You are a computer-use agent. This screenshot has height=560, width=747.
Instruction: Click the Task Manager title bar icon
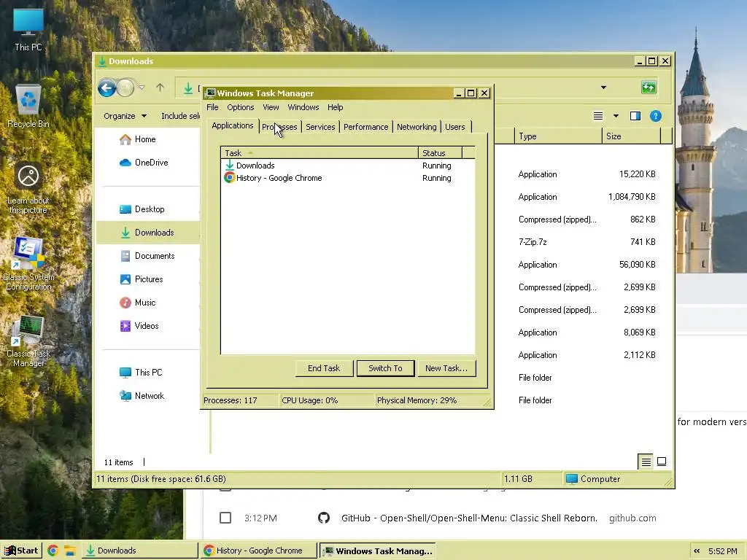210,93
